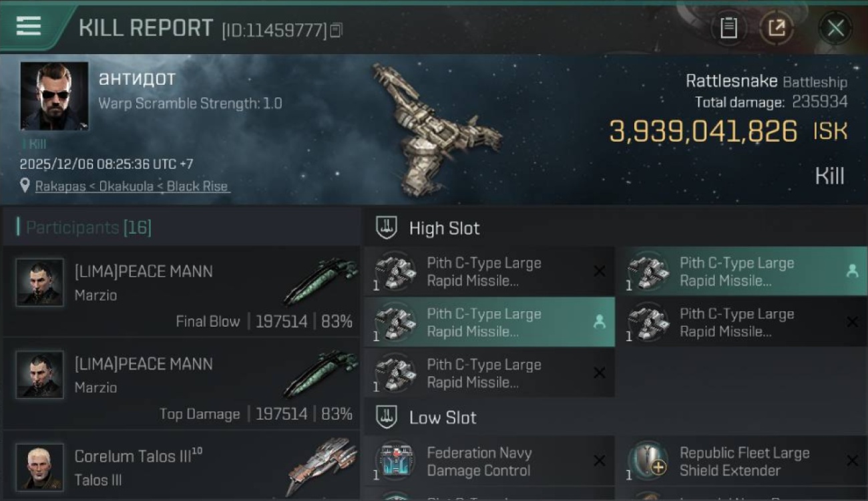
Task: Toggle the highlighted left-column Pith C-Type launcher
Action: click(489, 322)
